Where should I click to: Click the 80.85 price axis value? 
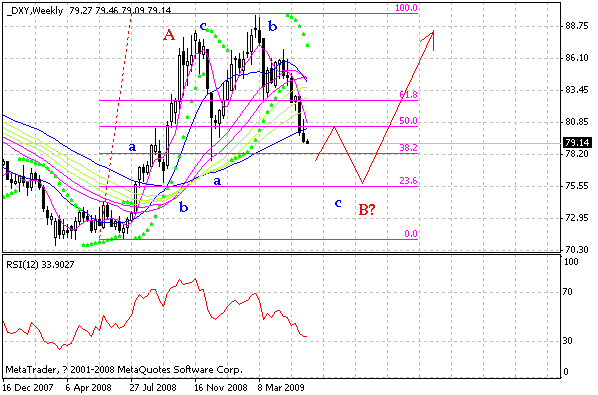[577, 122]
